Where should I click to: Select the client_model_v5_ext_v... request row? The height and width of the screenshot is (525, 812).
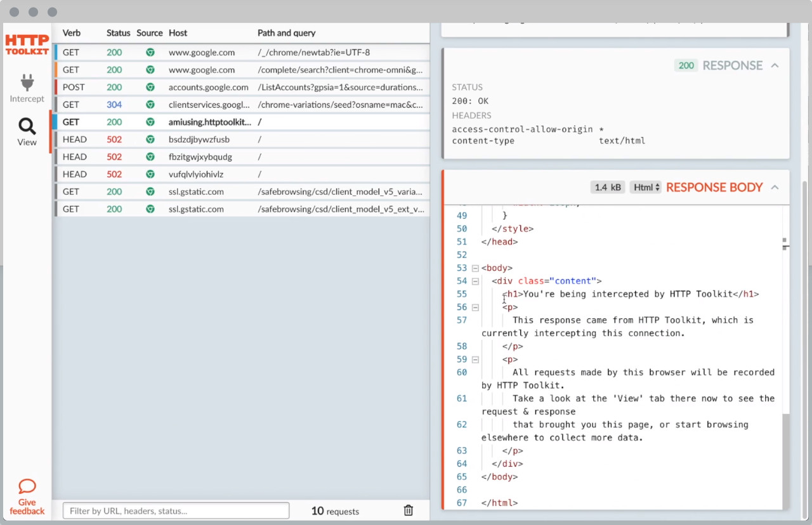242,209
